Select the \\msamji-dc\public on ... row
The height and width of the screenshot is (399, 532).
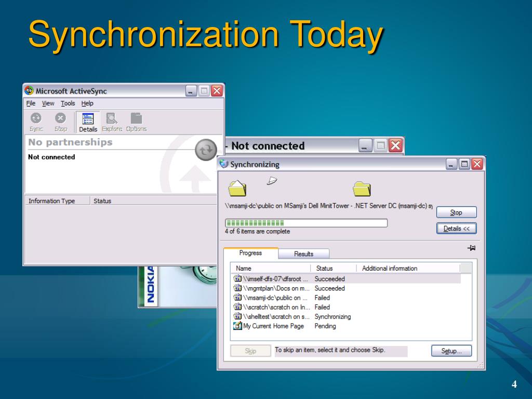[346, 298]
